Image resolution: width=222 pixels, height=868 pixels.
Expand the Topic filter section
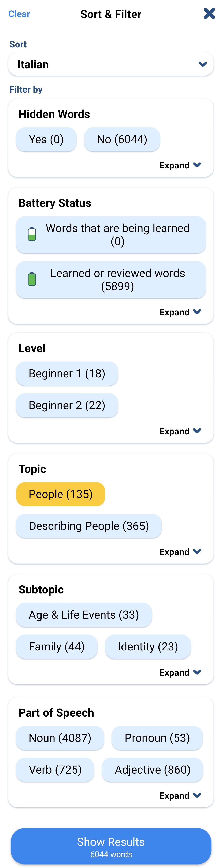coord(180,552)
